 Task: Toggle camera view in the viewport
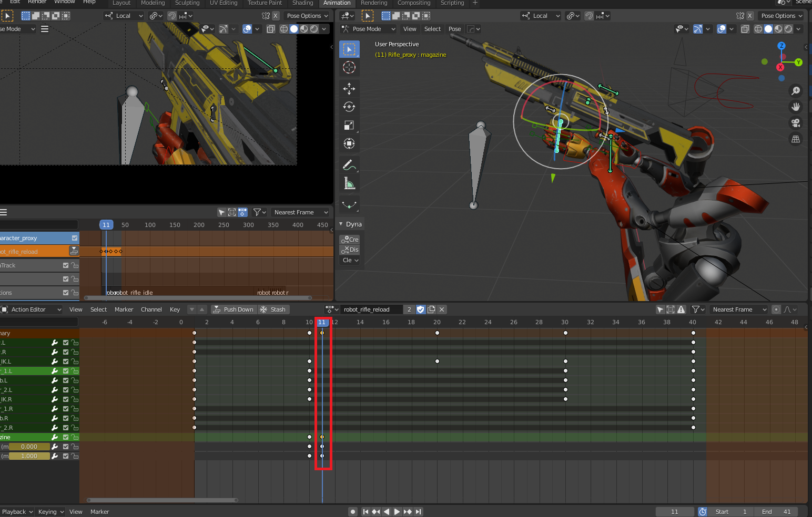pyautogui.click(x=796, y=123)
